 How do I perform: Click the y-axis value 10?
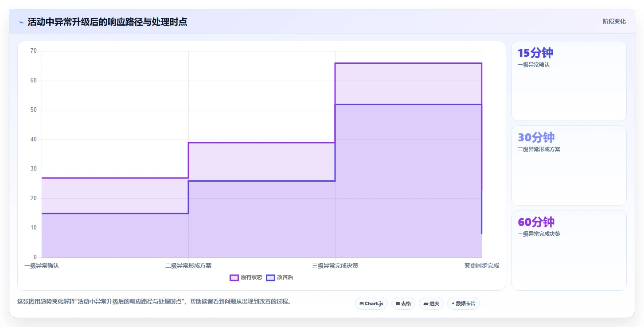(x=34, y=228)
